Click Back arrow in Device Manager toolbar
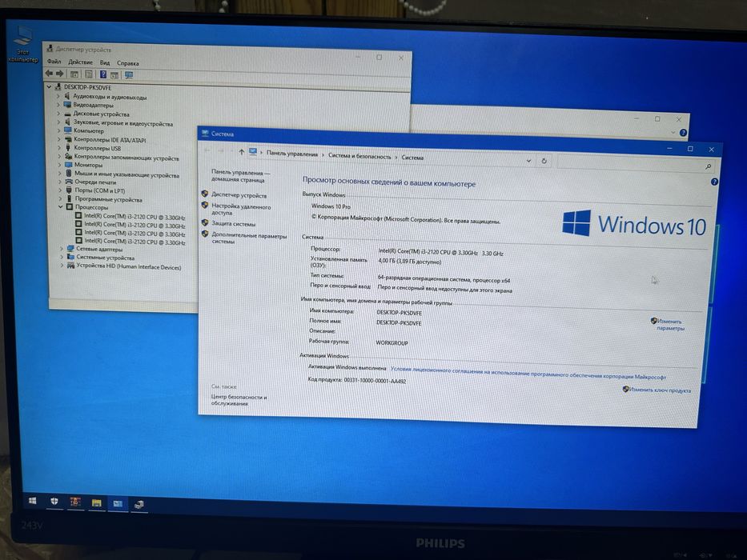747x560 pixels. (x=49, y=74)
